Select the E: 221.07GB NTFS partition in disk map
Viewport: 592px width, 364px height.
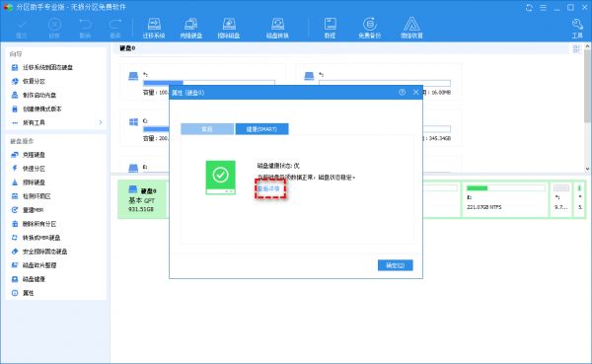coord(505,199)
